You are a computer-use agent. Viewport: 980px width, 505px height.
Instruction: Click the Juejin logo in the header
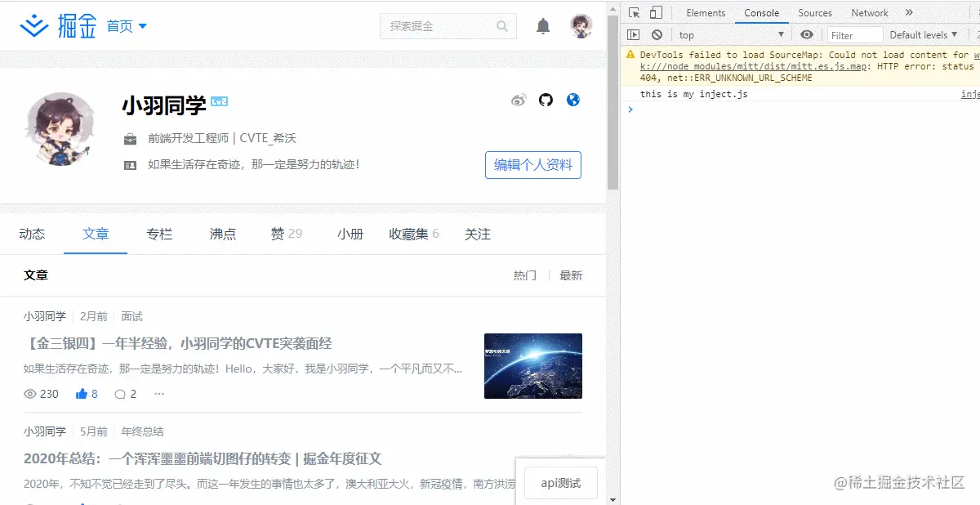pos(58,26)
